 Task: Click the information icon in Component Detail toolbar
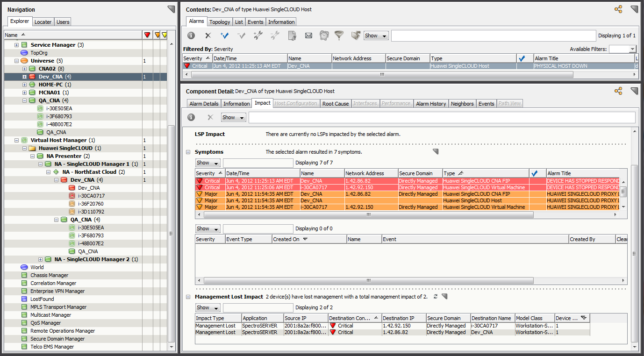pos(191,117)
